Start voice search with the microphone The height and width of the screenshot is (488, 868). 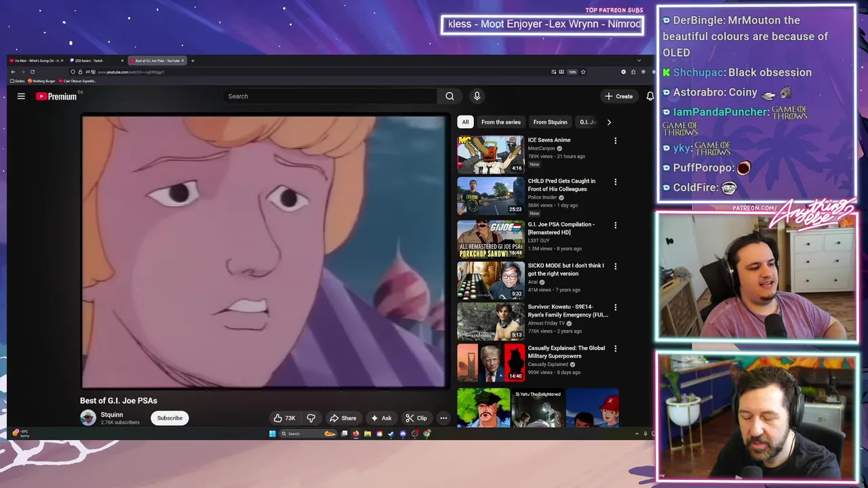pyautogui.click(x=477, y=96)
